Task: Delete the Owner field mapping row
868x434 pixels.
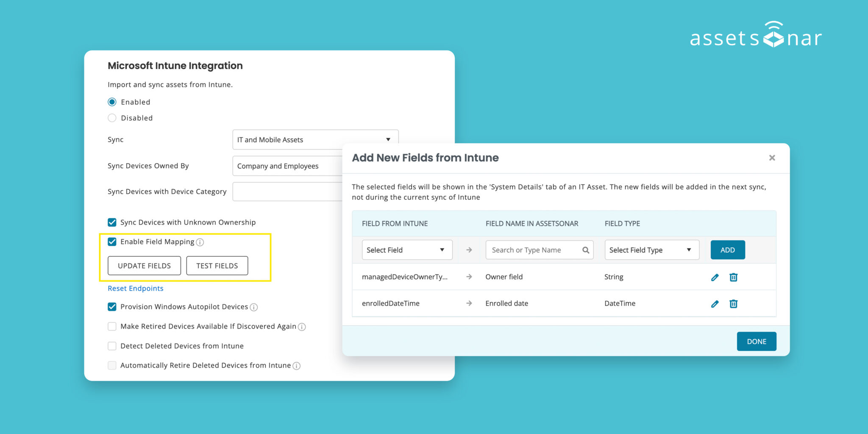Action: (733, 277)
